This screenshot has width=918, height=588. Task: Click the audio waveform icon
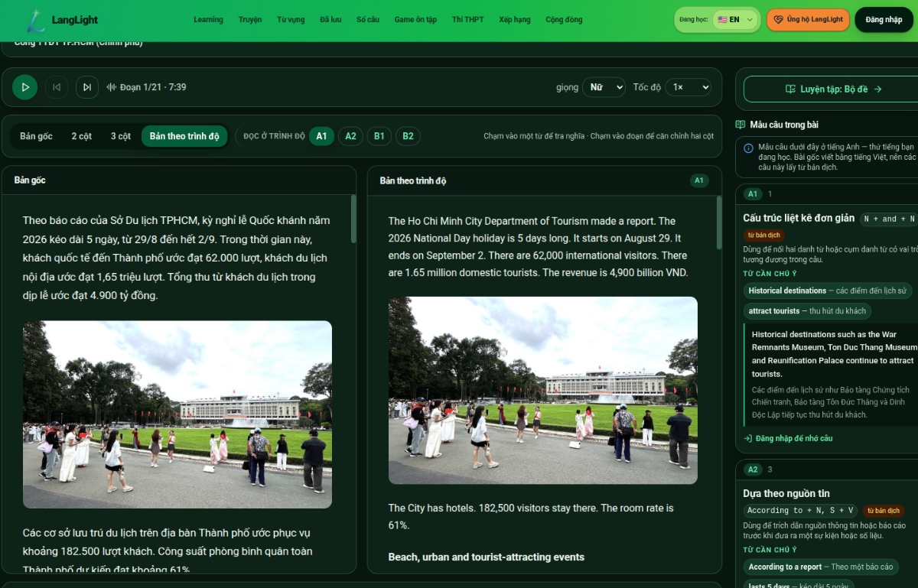click(x=111, y=87)
